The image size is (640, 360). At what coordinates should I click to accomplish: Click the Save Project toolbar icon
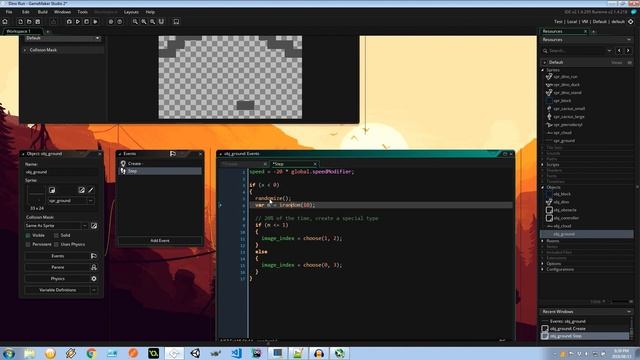(38, 22)
